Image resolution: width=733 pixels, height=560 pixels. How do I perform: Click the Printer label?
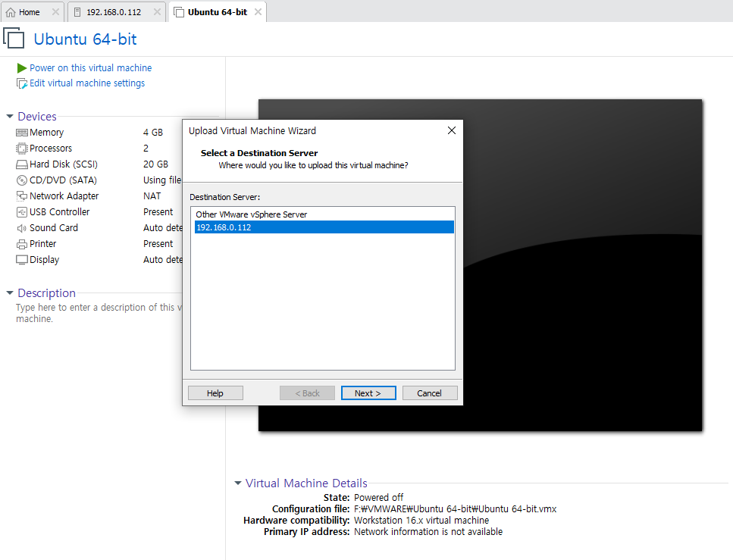(42, 243)
